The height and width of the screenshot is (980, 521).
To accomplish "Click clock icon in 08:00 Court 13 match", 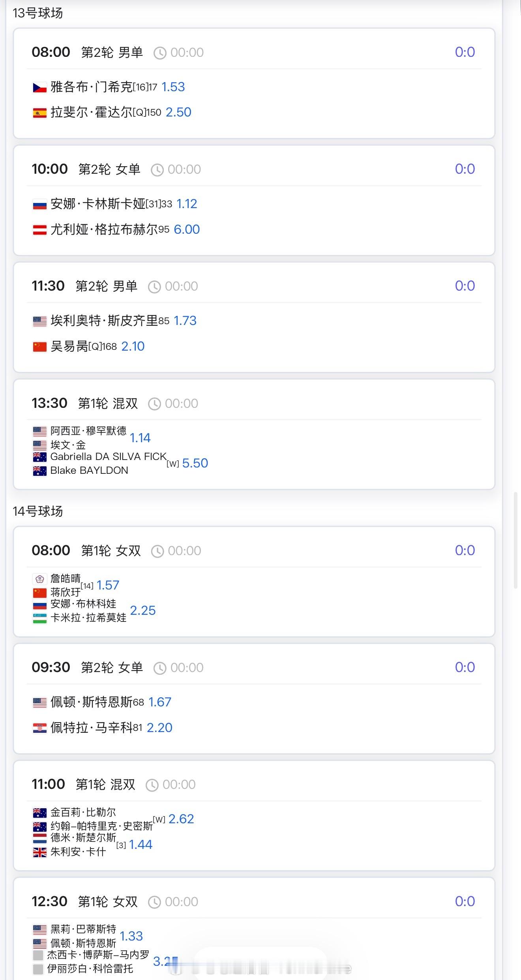I will coord(159,53).
